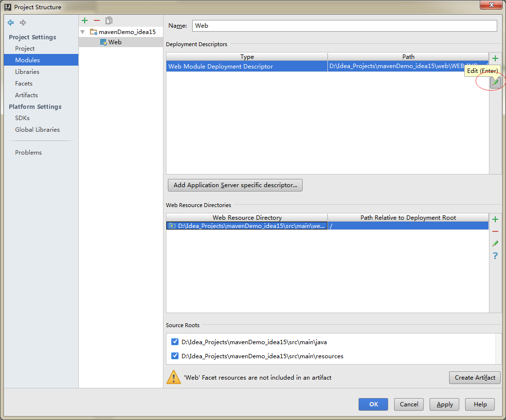
Task: Open SDKs under Platform Settings
Action: [x=22, y=118]
